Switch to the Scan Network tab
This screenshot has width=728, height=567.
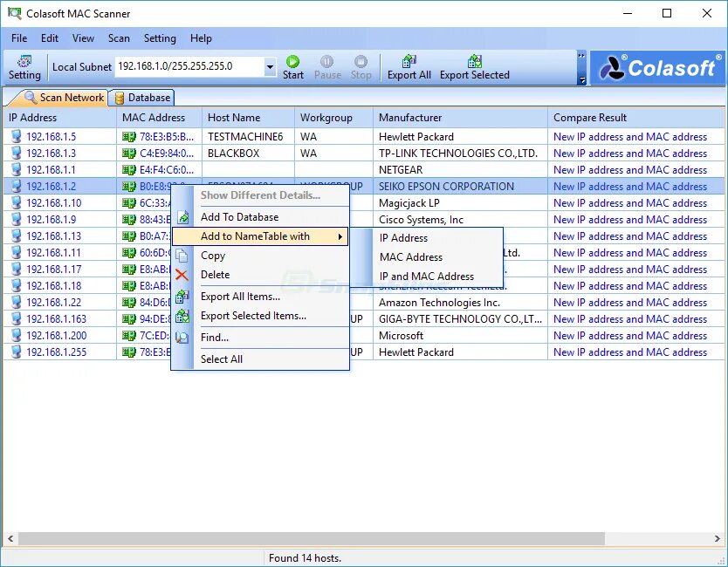(64, 98)
